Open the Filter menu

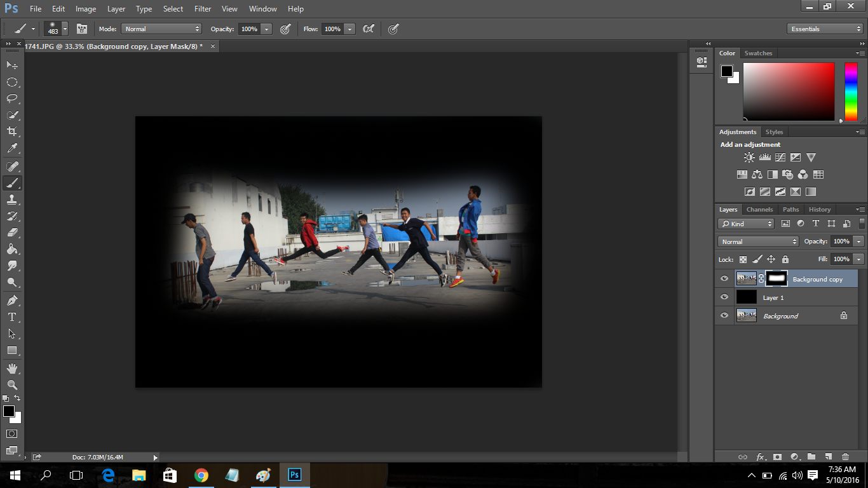[203, 9]
